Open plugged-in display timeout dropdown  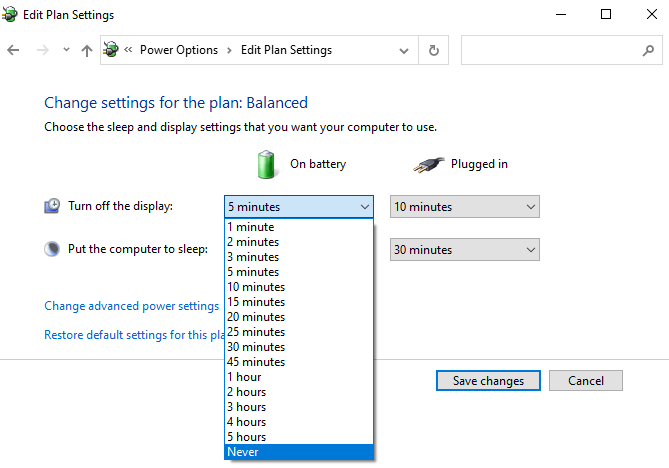click(464, 207)
